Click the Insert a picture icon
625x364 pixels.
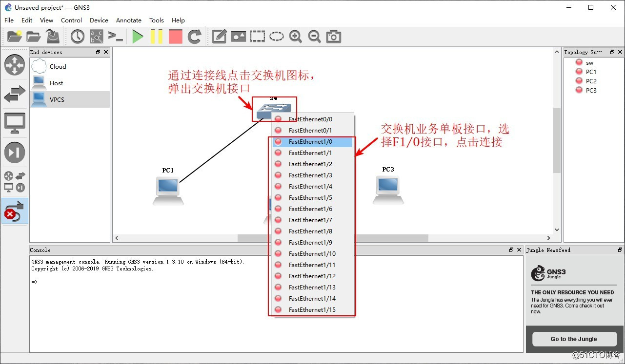[239, 36]
